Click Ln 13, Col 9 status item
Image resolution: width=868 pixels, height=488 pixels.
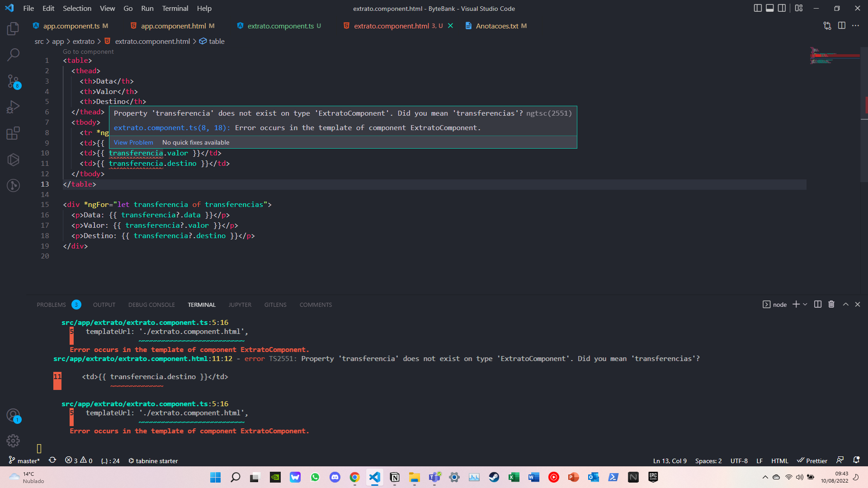[x=670, y=460]
